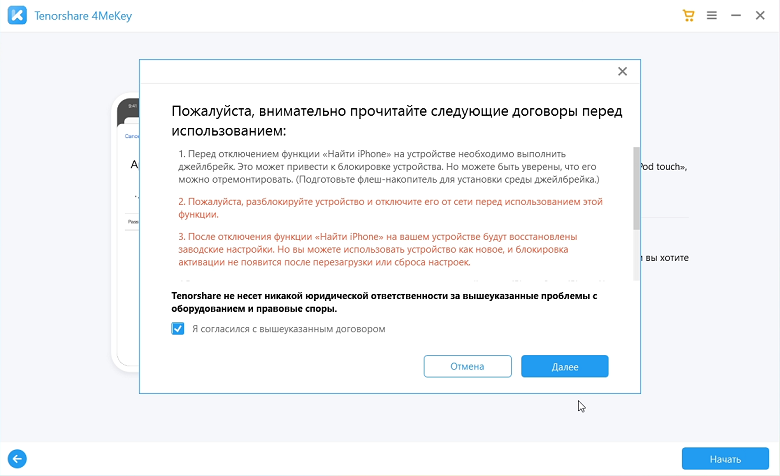
Task: Open the shopping cart purchase icon
Action: pos(688,15)
